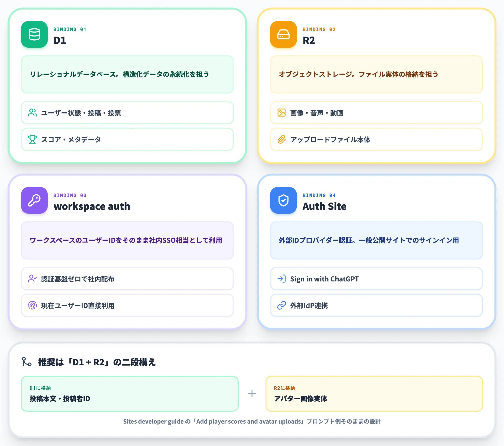
Task: Select the スコア・メタデータ row
Action: pos(127,139)
